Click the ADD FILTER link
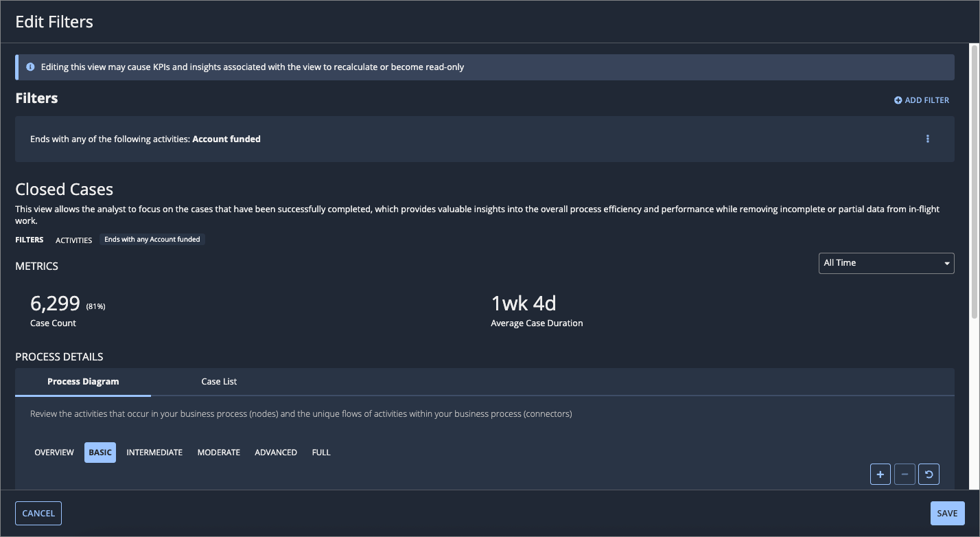980x537 pixels. (922, 100)
